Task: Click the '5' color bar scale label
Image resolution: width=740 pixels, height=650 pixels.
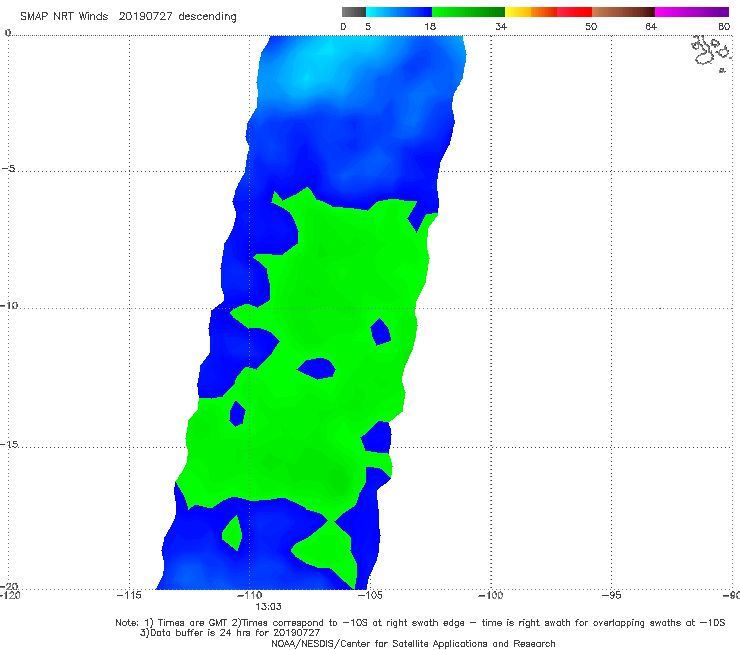Action: coord(368,27)
